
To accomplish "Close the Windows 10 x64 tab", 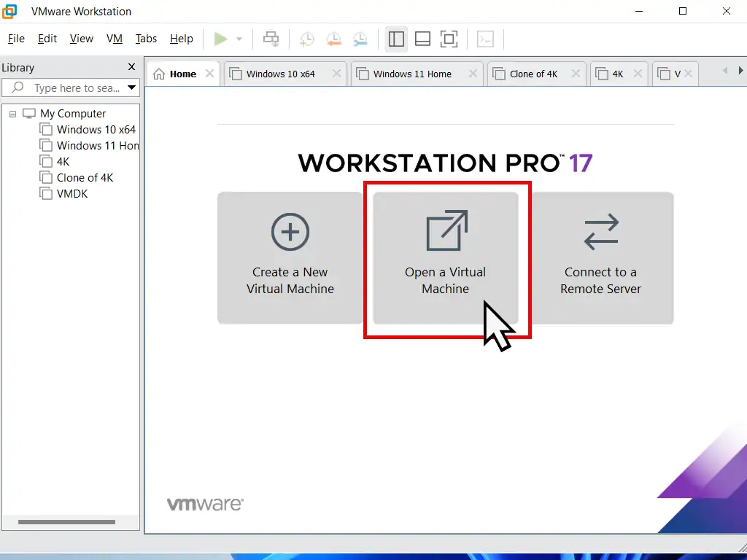I will [336, 74].
